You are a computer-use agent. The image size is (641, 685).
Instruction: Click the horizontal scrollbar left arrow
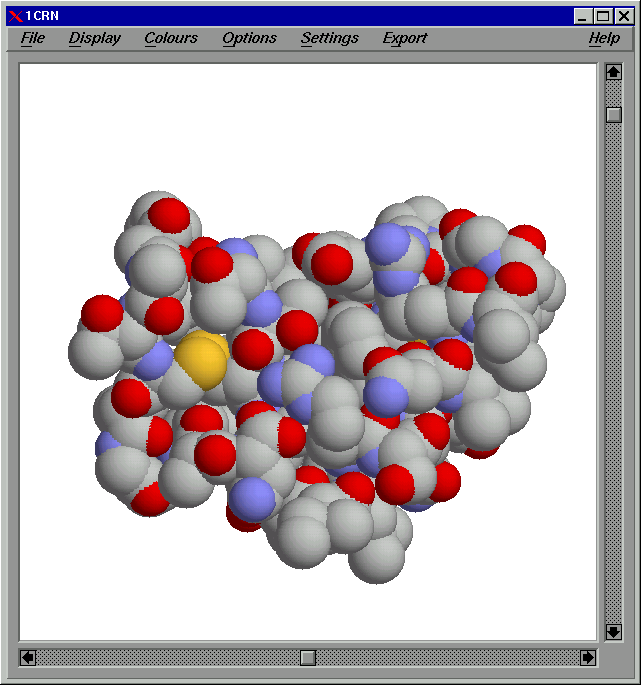pyautogui.click(x=28, y=657)
